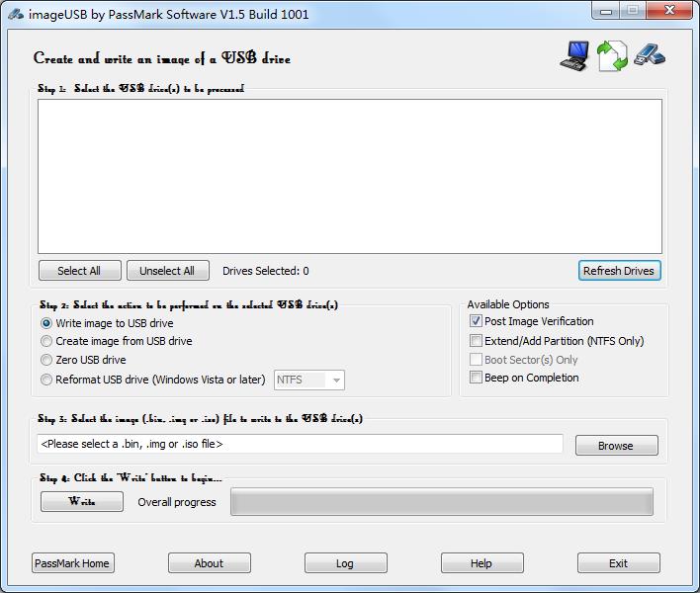Image resolution: width=700 pixels, height=593 pixels.
Task: Minimize the imageUSB window
Action: pyautogui.click(x=606, y=11)
